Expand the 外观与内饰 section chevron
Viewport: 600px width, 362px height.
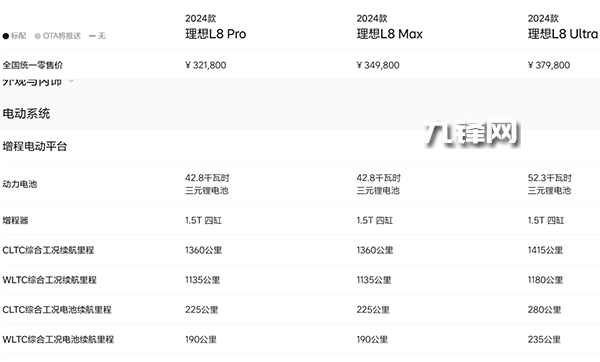[x=71, y=81]
